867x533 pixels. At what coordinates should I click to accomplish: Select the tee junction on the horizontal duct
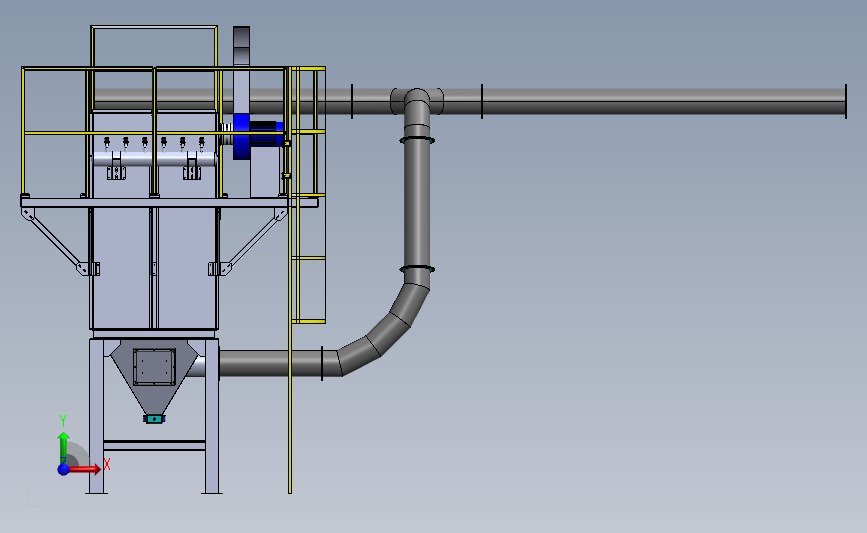point(417,102)
